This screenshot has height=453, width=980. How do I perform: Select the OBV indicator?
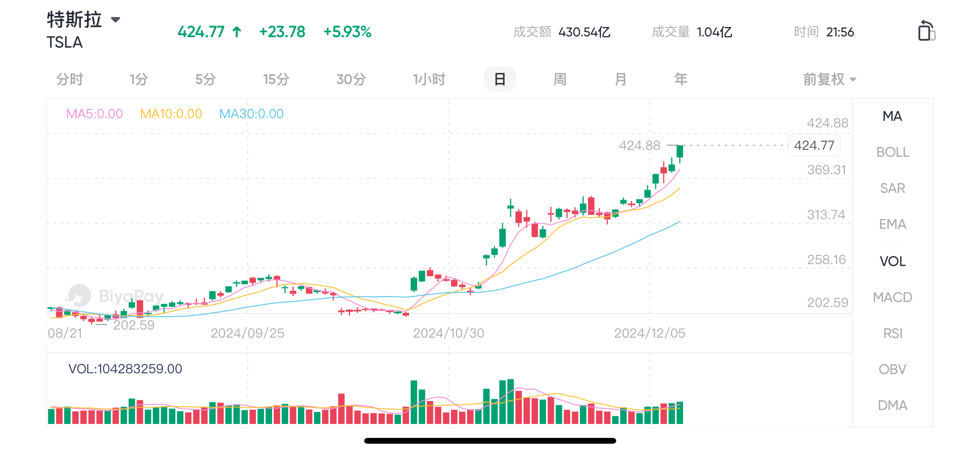(x=893, y=369)
